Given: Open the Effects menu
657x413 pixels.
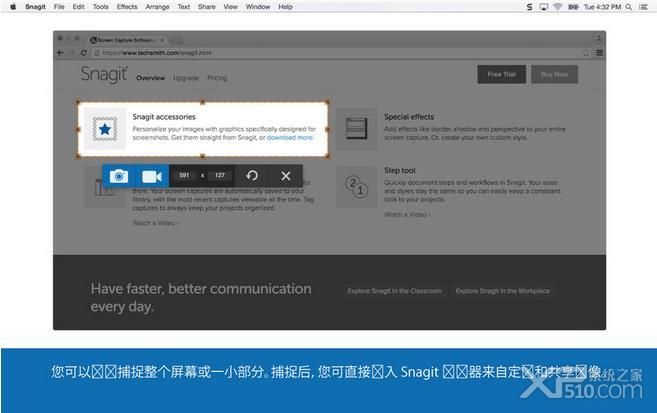Looking at the screenshot, I should pyautogui.click(x=127, y=7).
